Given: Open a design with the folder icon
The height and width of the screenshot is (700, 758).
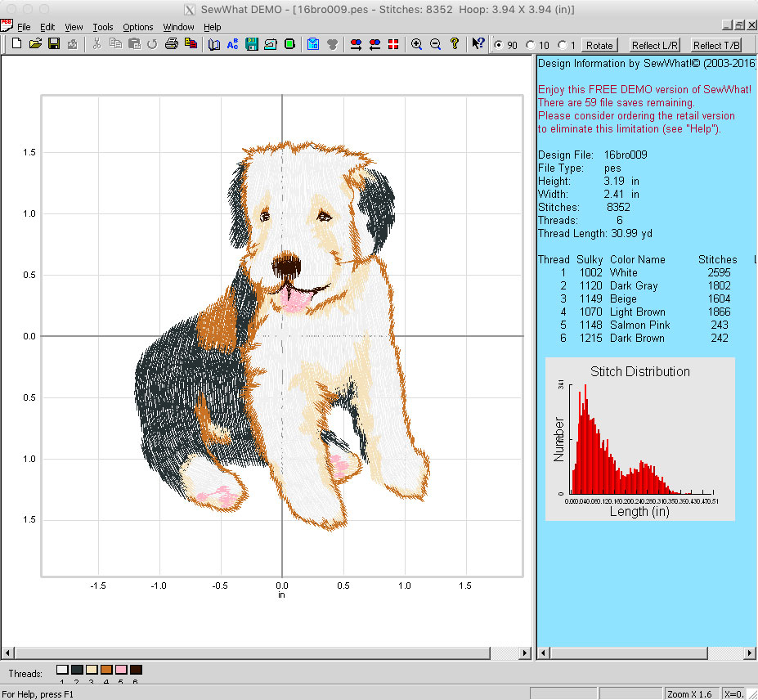Looking at the screenshot, I should [x=35, y=44].
